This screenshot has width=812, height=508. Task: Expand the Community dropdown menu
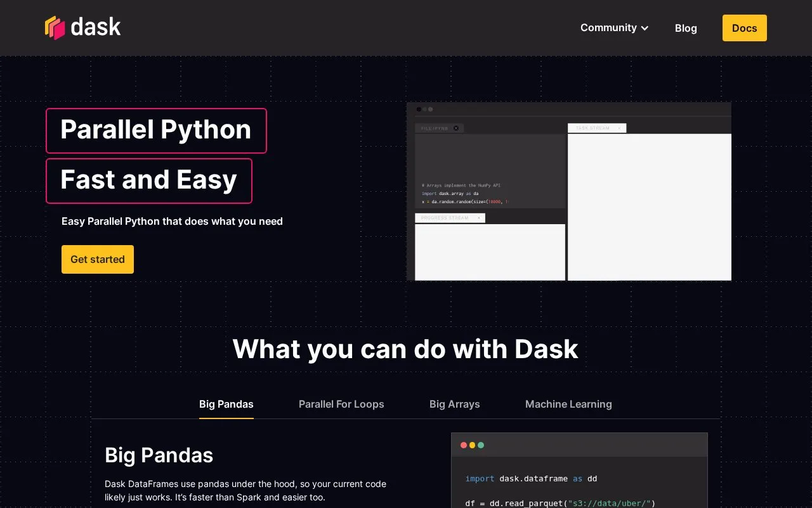(x=614, y=28)
